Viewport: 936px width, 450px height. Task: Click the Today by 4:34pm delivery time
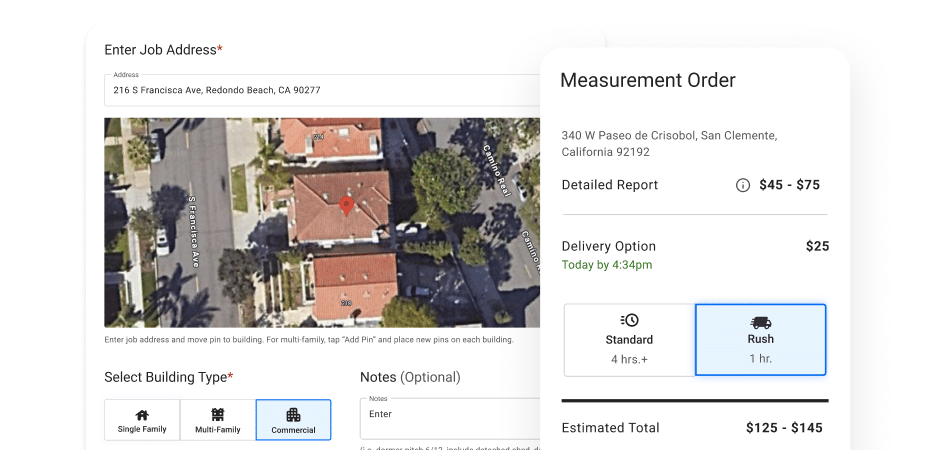606,265
